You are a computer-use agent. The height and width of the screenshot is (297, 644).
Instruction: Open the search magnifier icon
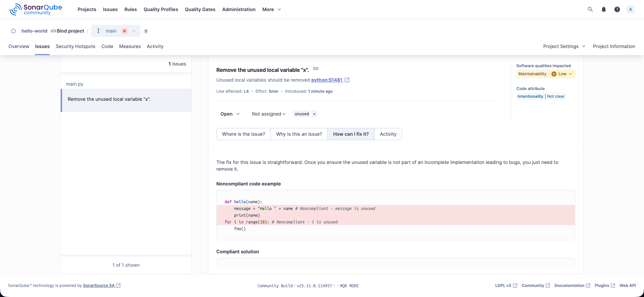tap(590, 9)
